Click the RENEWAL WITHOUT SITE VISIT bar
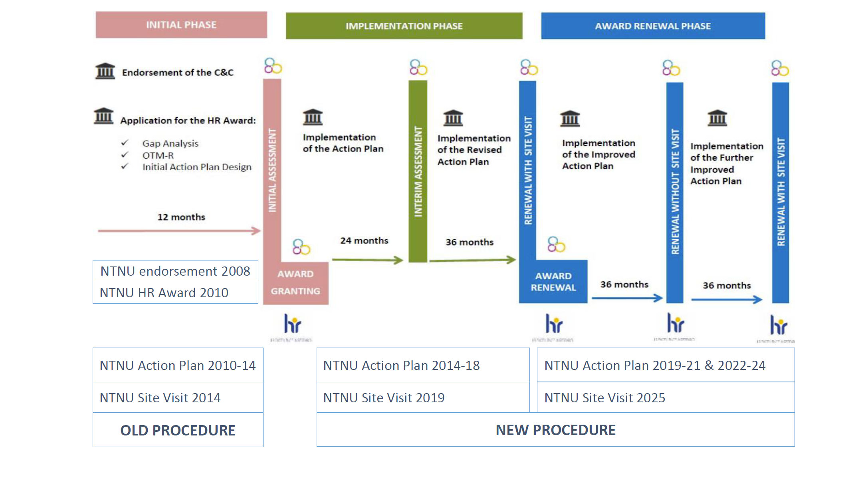The image size is (868, 489). tap(675, 192)
